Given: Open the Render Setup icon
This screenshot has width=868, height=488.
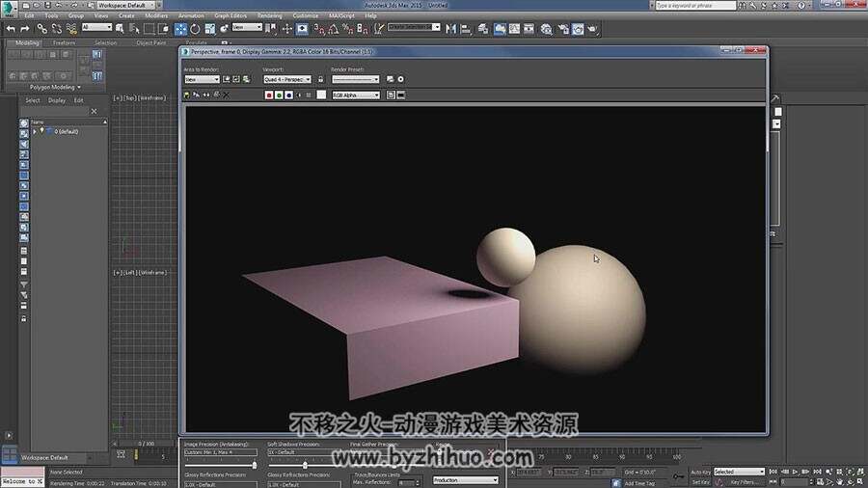Looking at the screenshot, I should [x=563, y=29].
